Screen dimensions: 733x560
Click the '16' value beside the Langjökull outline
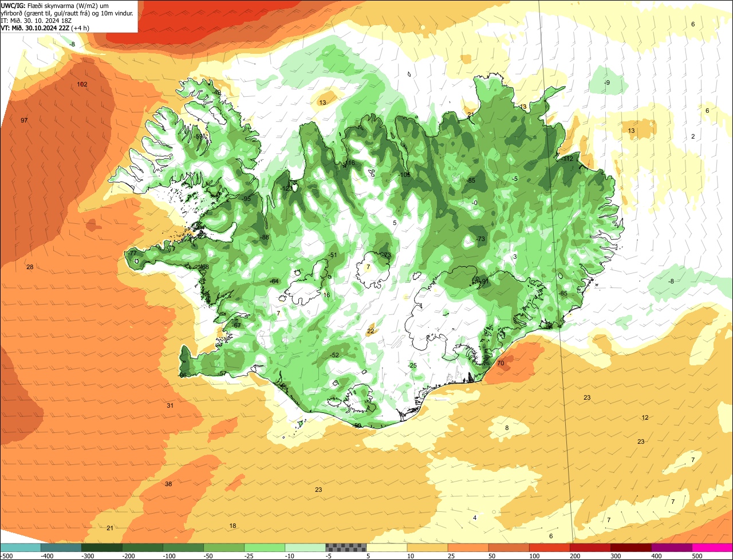pos(326,295)
